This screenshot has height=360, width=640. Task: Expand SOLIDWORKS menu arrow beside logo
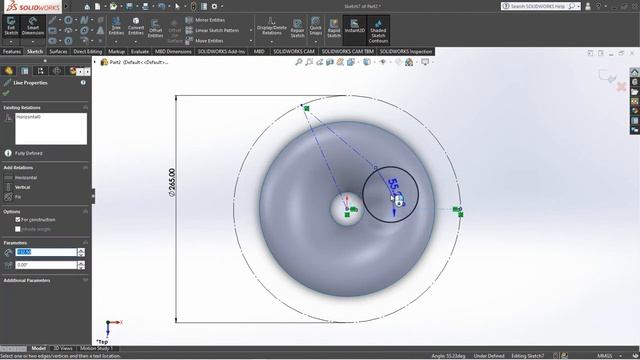pos(67,7)
